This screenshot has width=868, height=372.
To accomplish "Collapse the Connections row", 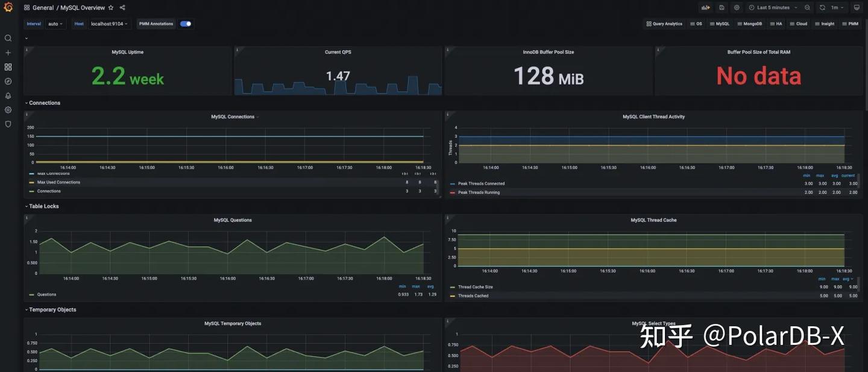I will click(43, 103).
